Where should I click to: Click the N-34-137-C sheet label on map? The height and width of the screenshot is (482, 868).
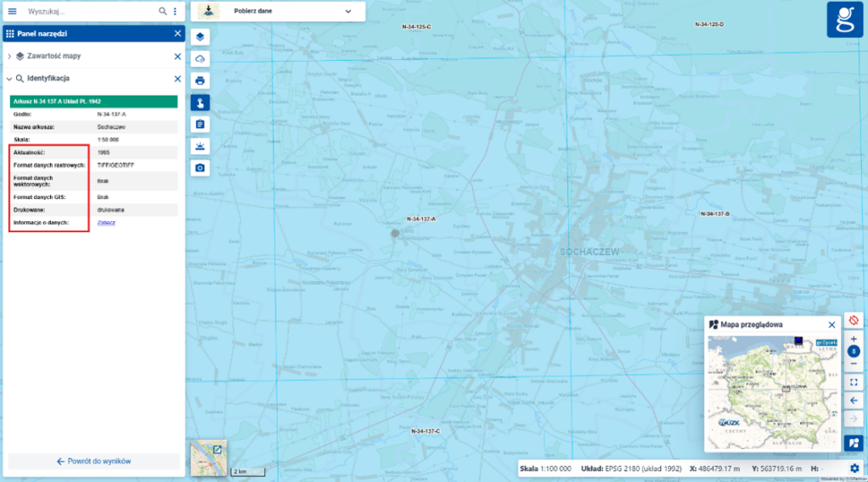click(x=426, y=431)
